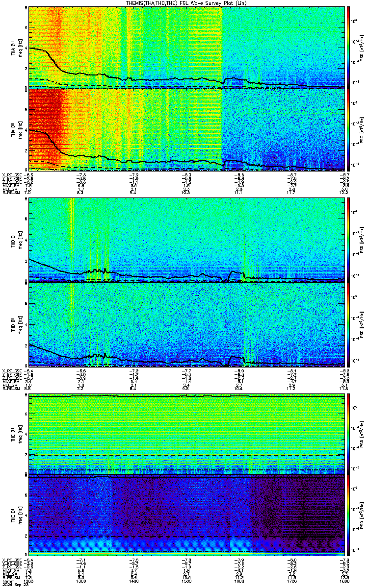The width and height of the screenshot is (368, 588).
Task: Click the 1400 time tick label
Action: pyautogui.click(x=134, y=581)
